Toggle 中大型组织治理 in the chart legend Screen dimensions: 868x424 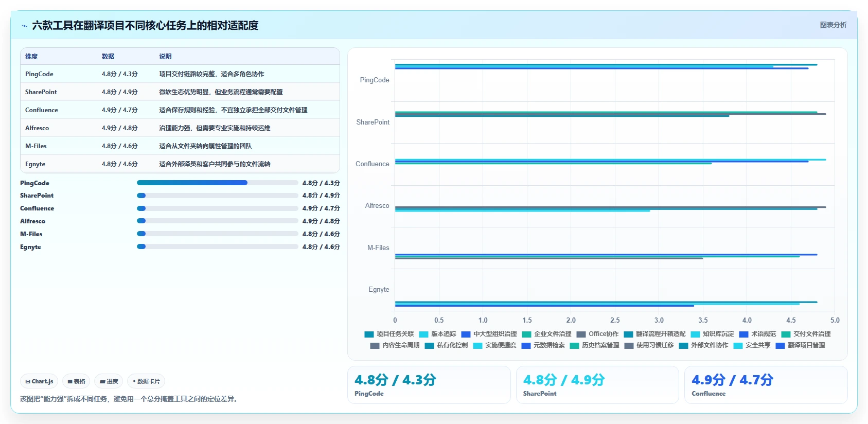click(x=489, y=334)
